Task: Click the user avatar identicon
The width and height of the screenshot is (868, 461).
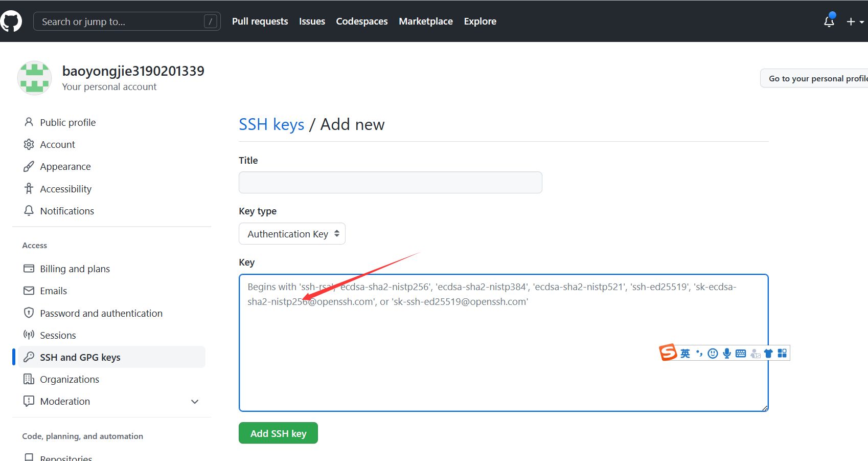Action: 34,78
